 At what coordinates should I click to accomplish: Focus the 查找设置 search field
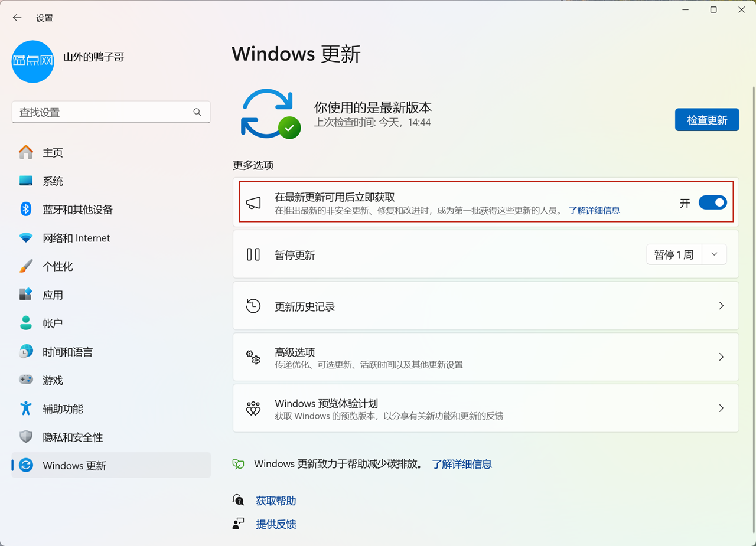[111, 112]
